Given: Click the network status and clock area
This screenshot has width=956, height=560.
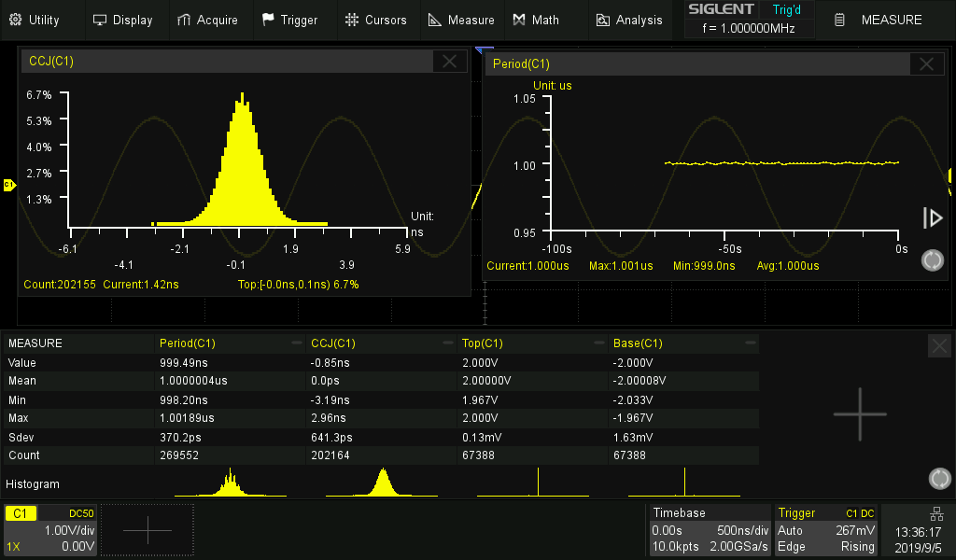Looking at the screenshot, I should coord(916,530).
